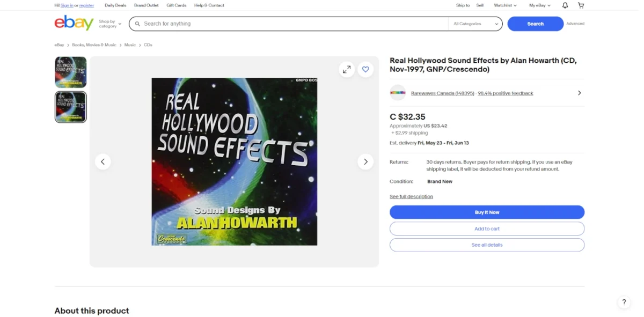This screenshot has width=644, height=317.
Task: Open seller details chevron arrow
Action: coord(579,93)
